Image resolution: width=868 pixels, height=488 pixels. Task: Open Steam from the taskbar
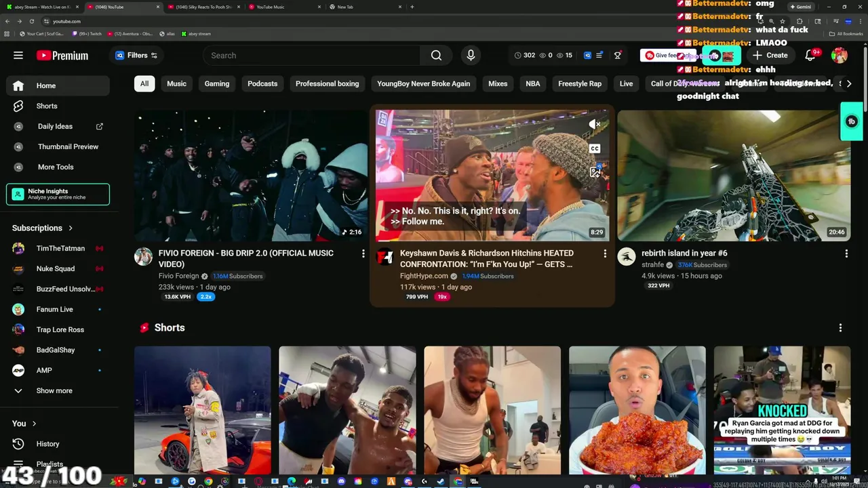pyautogui.click(x=441, y=481)
